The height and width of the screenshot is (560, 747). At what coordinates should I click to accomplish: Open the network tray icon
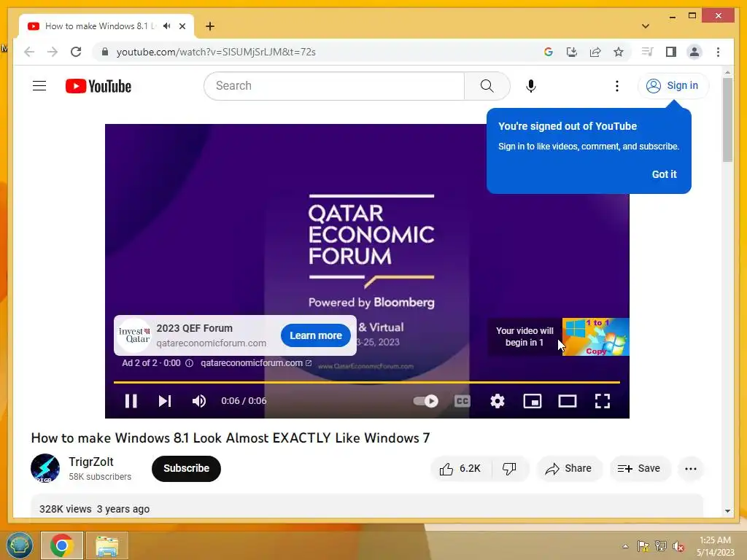660,546
